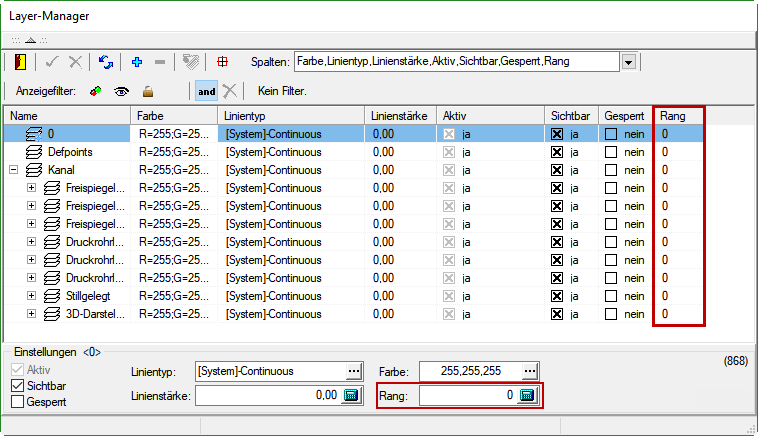758x436 pixels.
Task: Sort by Linientyp column header
Action: [x=290, y=116]
